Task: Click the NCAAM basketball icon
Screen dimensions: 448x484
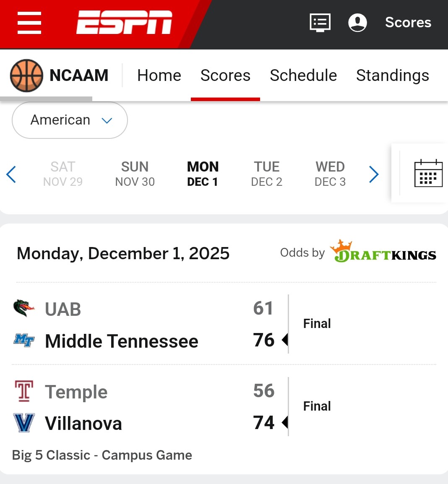Action: [26, 75]
